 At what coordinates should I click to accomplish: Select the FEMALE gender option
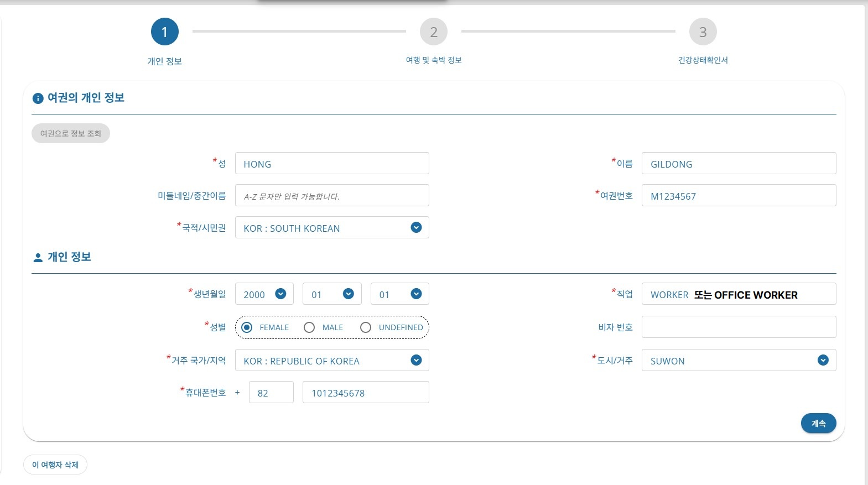coord(247,327)
